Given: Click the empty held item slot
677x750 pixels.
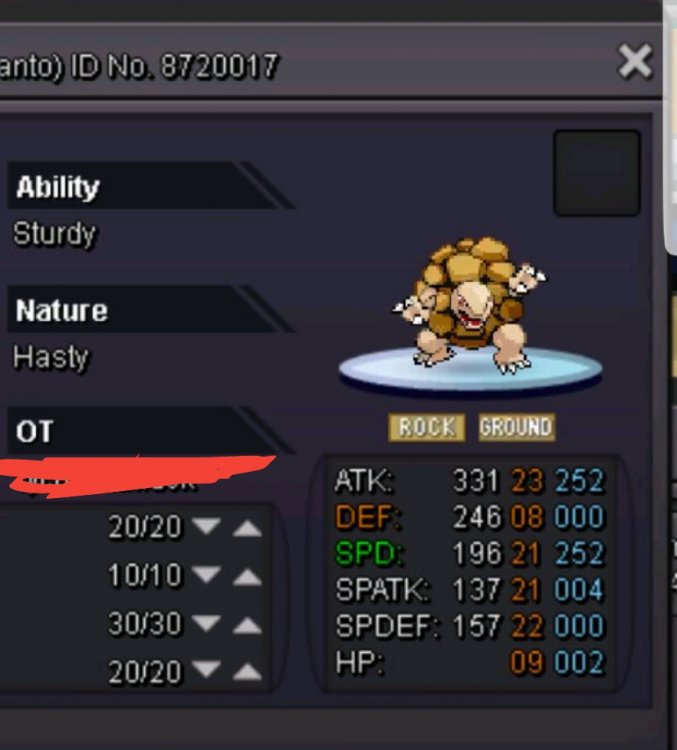Looking at the screenshot, I should (x=597, y=173).
